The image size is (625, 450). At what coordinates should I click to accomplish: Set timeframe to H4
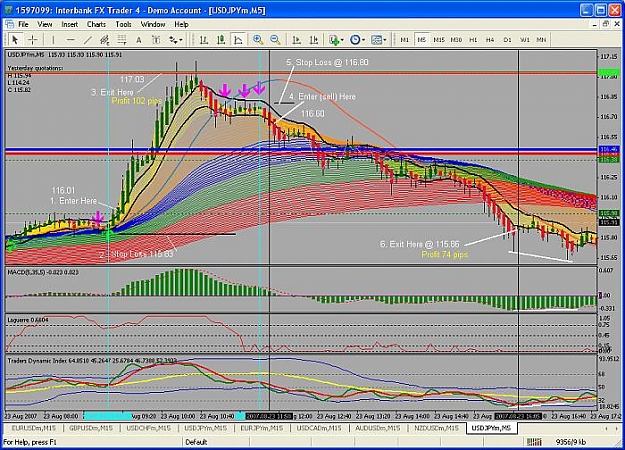pyautogui.click(x=490, y=40)
